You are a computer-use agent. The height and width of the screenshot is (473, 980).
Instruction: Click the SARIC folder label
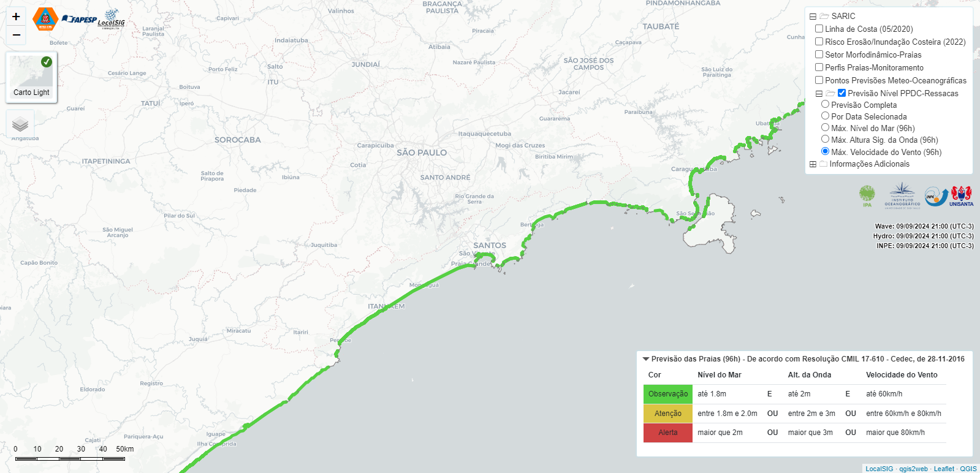[843, 17]
